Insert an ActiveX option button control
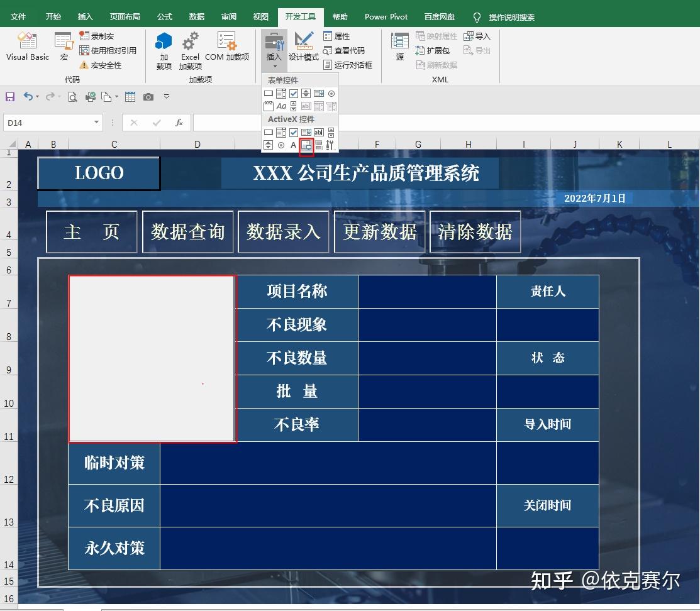Image resolution: width=700 pixels, height=611 pixels. (x=281, y=145)
